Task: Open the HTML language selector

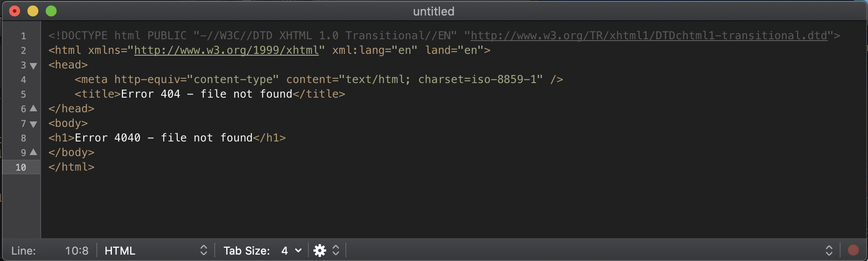Action: [155, 251]
